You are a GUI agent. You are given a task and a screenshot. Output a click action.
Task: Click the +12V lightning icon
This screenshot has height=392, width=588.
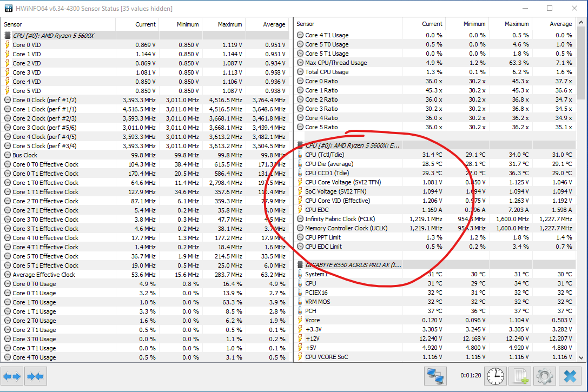pos(300,338)
